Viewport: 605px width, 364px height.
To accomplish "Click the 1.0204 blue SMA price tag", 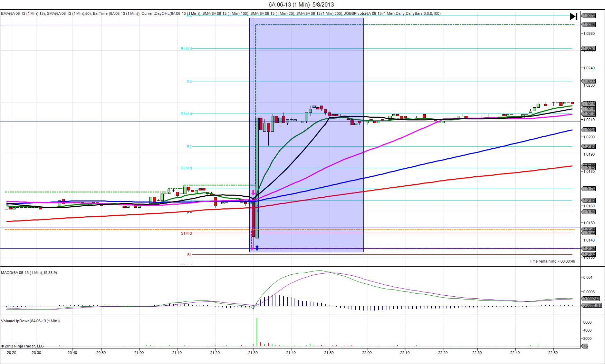I will coord(588,130).
